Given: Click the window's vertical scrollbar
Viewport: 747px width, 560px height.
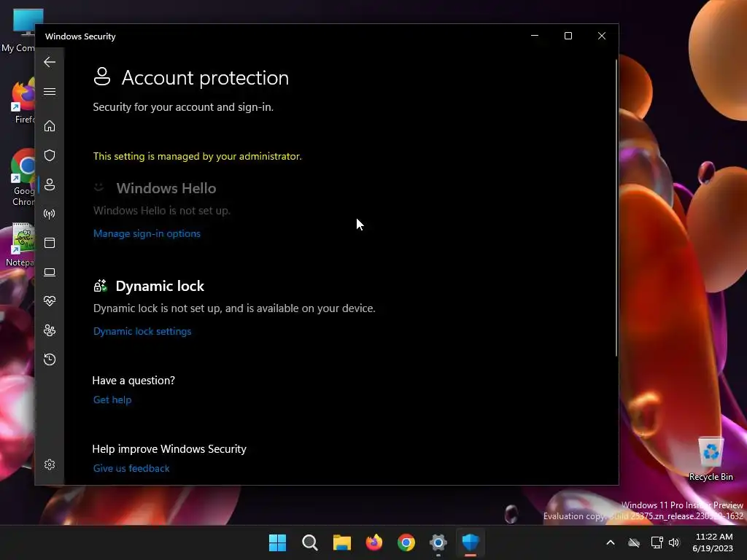Looking at the screenshot, I should [616, 208].
